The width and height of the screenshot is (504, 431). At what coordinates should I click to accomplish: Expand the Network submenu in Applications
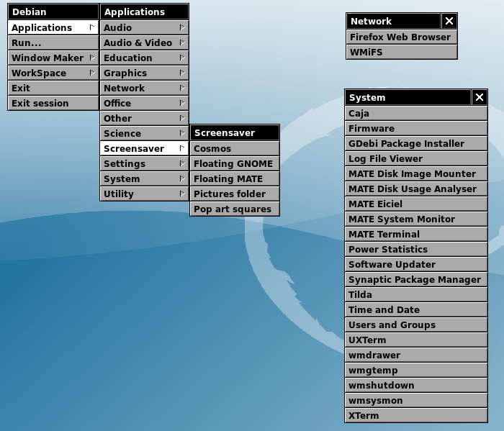(144, 88)
